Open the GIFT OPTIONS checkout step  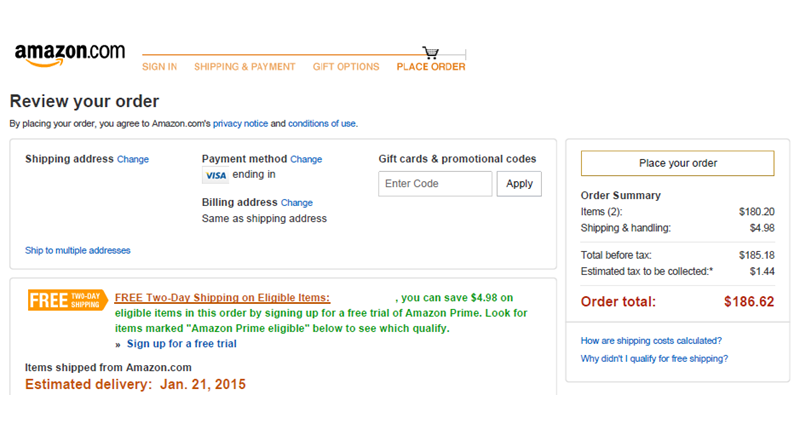[x=346, y=67]
